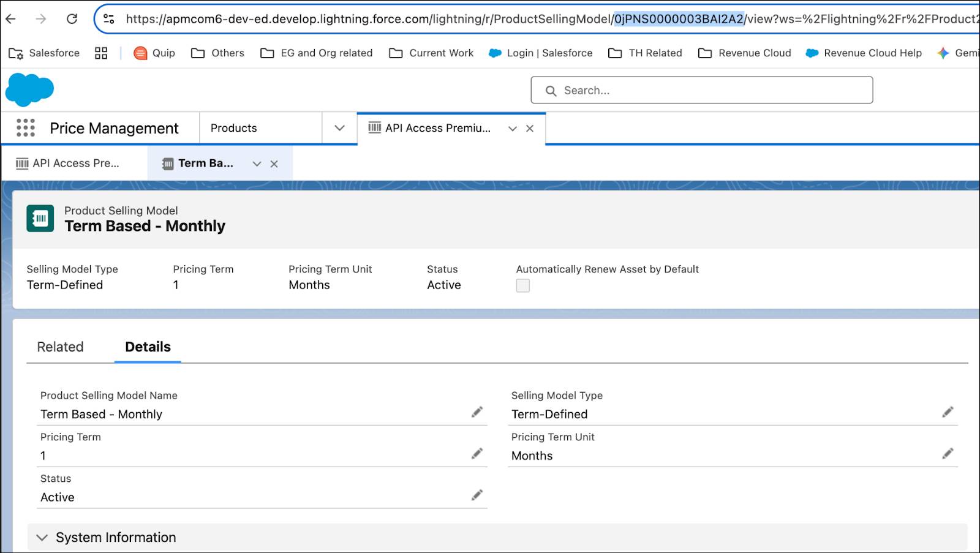Open Term Ba... subtab actions chevron
The width and height of the screenshot is (980, 553).
click(257, 164)
